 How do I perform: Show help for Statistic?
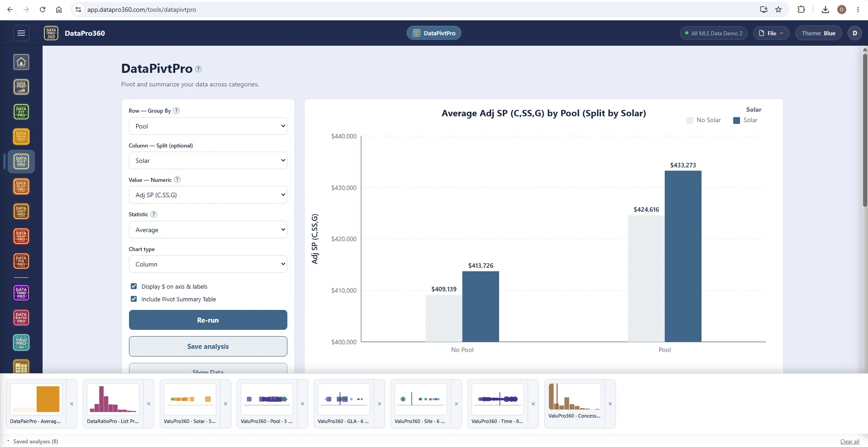154,214
